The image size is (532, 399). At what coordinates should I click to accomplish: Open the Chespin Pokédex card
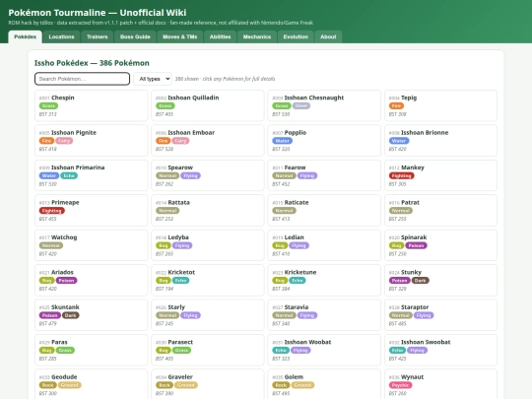pos(92,105)
